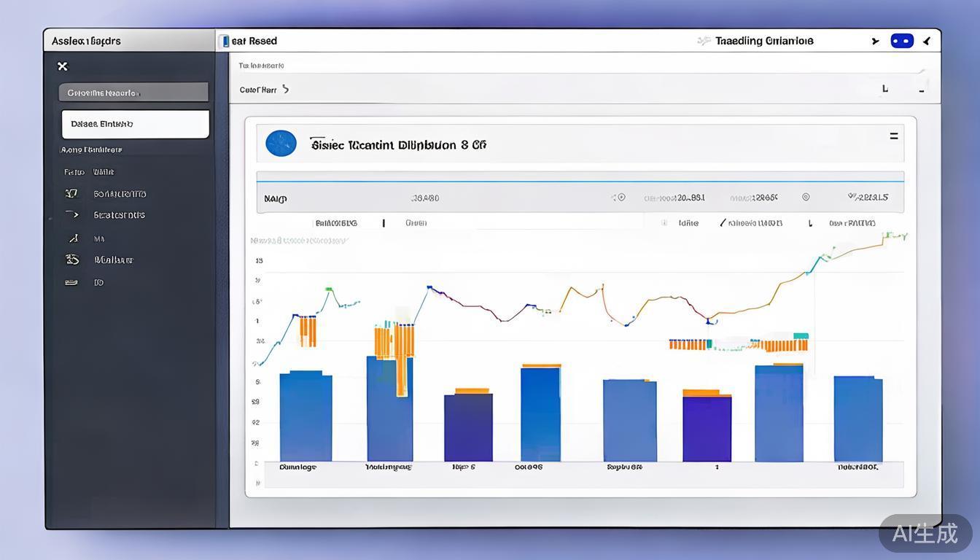
Task: Click the third sidebar item icon
Action: pyautogui.click(x=73, y=238)
